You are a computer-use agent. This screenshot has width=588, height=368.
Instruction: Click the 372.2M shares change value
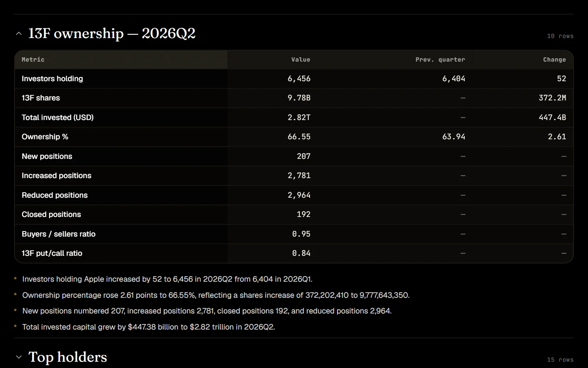(552, 98)
